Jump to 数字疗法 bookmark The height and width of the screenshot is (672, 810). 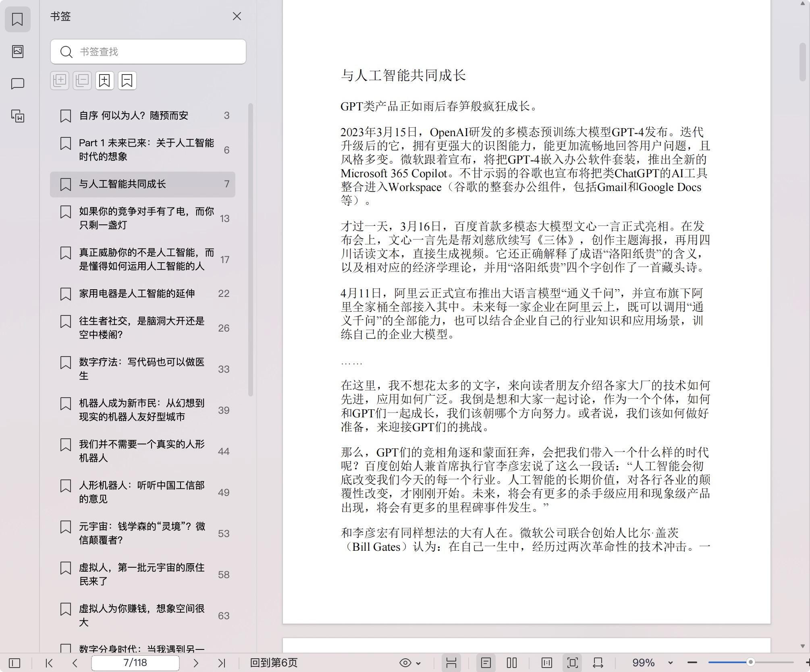pyautogui.click(x=143, y=369)
